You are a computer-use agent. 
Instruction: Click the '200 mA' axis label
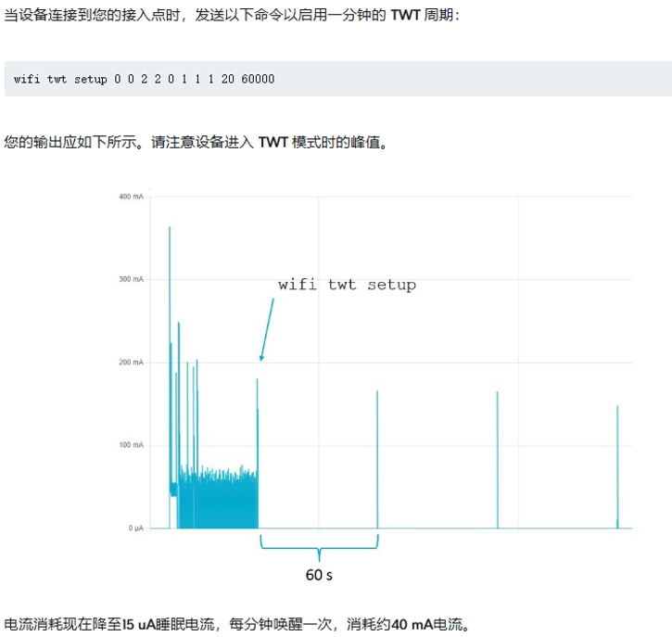pos(131,363)
